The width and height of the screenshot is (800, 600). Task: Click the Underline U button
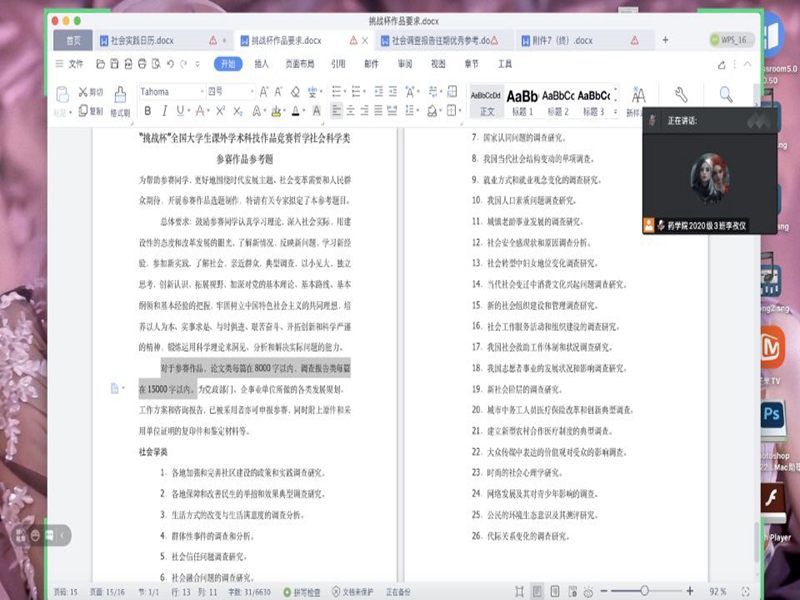pos(181,111)
